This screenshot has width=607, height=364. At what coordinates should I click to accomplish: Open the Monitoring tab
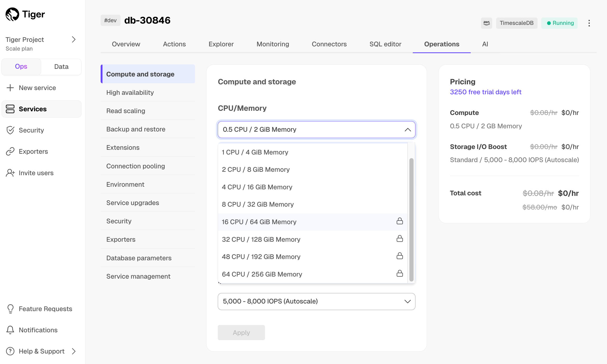(273, 44)
